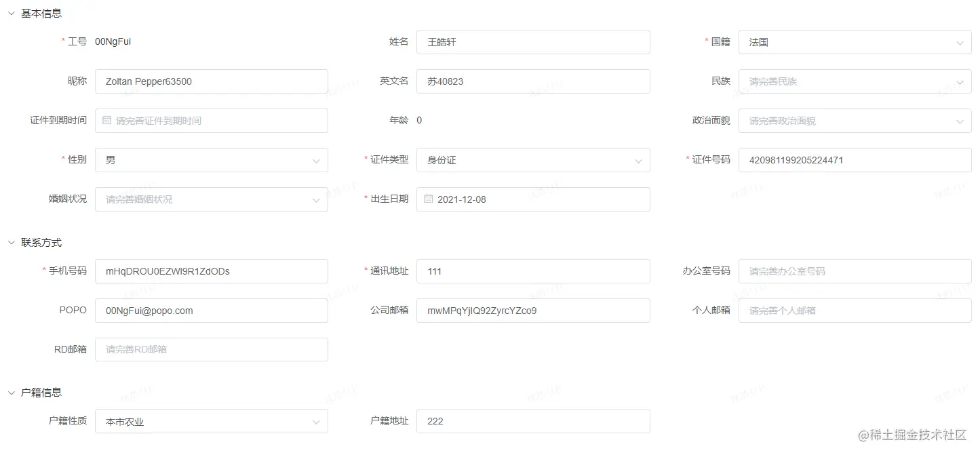Click the 户籍性质 label
980x455 pixels.
point(68,420)
